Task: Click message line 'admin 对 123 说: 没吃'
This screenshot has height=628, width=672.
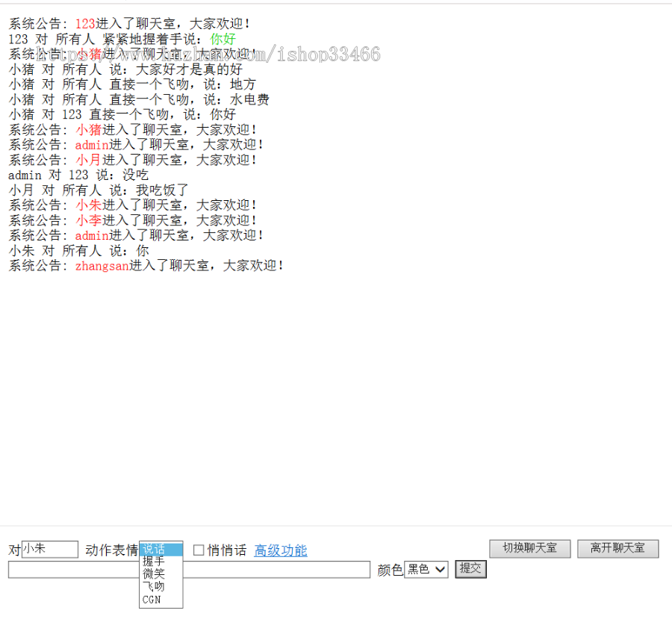Action: pyautogui.click(x=78, y=175)
